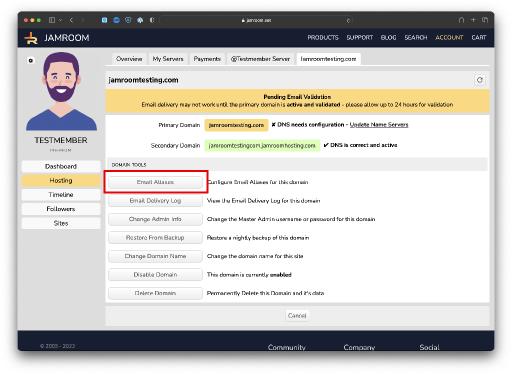Image resolution: width=512 pixels, height=374 pixels.
Task: Click the Disable Domain button
Action: coord(155,275)
